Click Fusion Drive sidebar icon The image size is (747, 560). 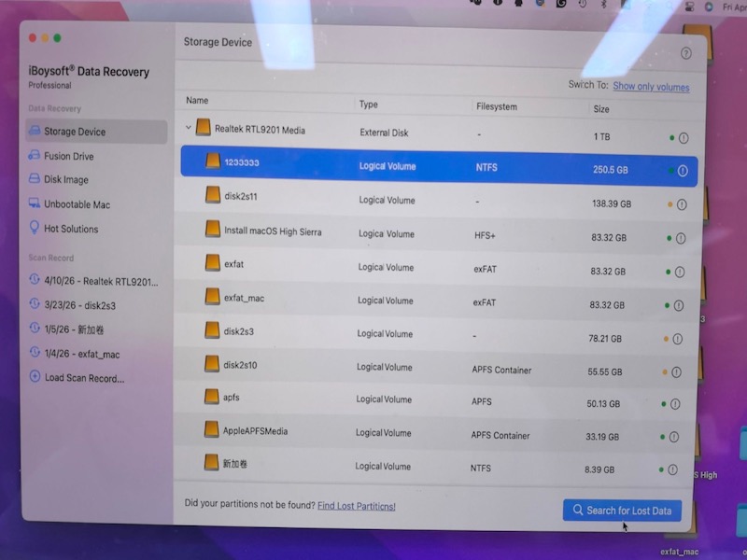(x=35, y=155)
